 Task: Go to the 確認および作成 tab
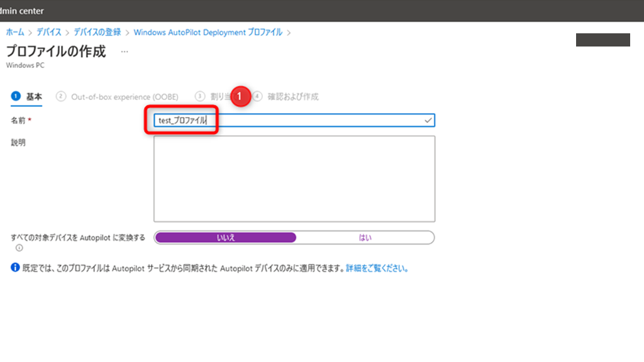click(292, 97)
